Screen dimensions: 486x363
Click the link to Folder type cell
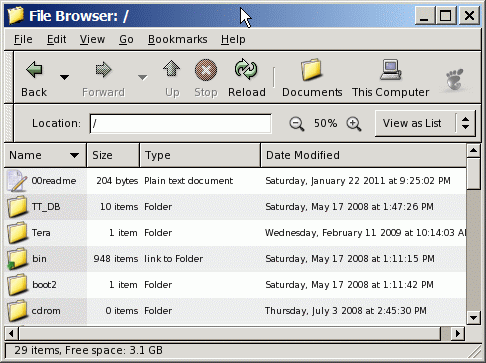[x=173, y=259]
